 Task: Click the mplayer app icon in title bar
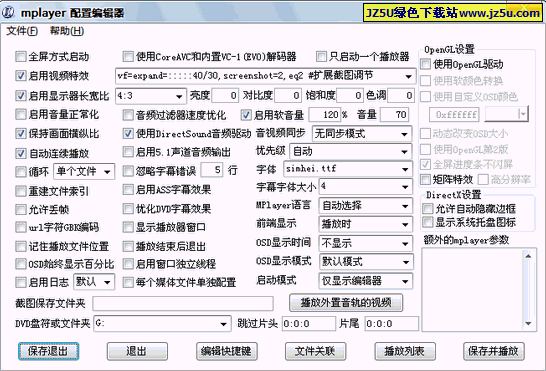pos(8,13)
